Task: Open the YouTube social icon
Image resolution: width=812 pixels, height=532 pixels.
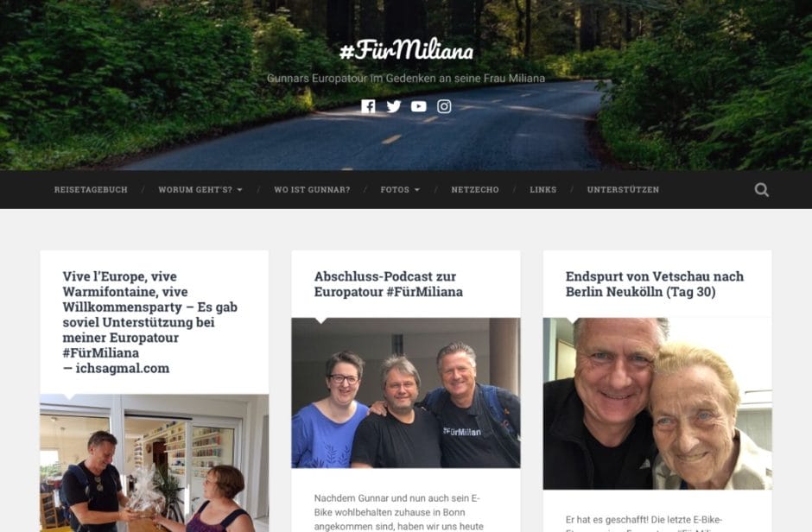Action: pyautogui.click(x=418, y=106)
